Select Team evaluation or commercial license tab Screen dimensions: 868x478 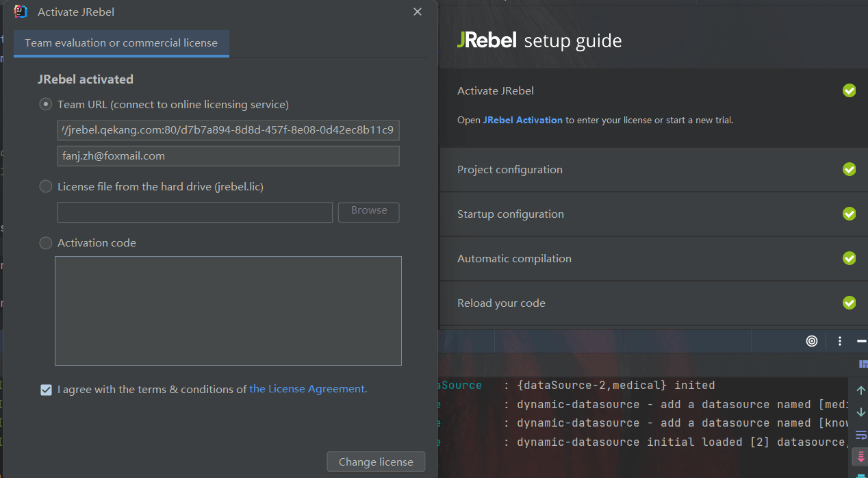pyautogui.click(x=121, y=43)
